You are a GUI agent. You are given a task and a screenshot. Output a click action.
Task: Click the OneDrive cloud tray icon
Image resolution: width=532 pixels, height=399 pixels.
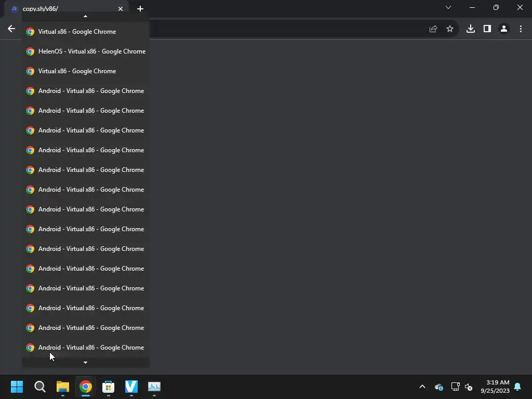438,387
